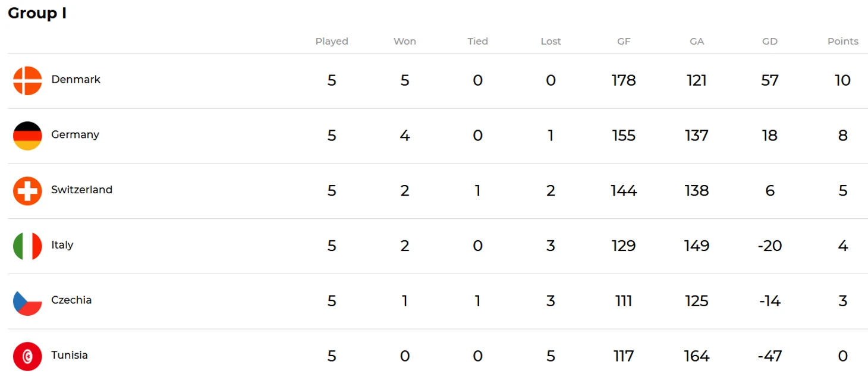868x380 pixels.
Task: Click the Czechia flag icon
Action: pos(27,302)
